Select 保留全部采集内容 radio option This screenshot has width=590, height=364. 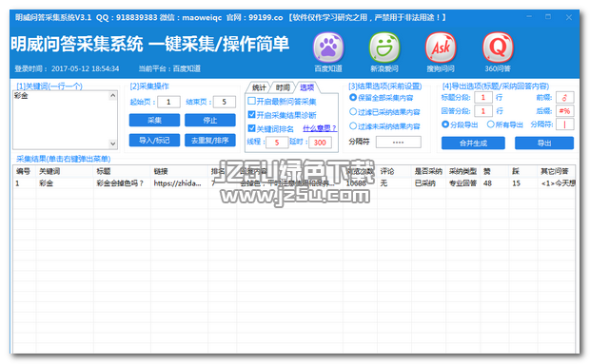coord(353,98)
